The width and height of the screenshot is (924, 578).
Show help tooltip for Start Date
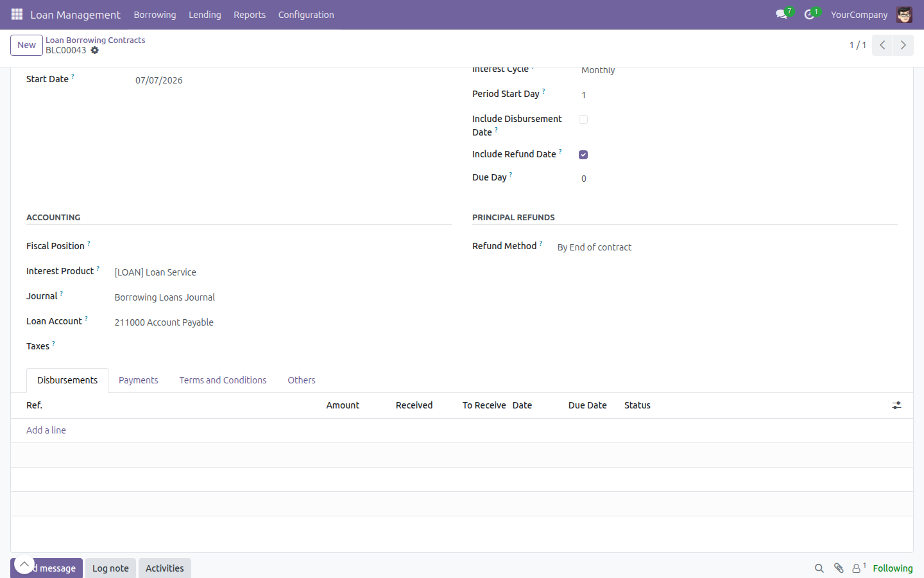coord(73,76)
